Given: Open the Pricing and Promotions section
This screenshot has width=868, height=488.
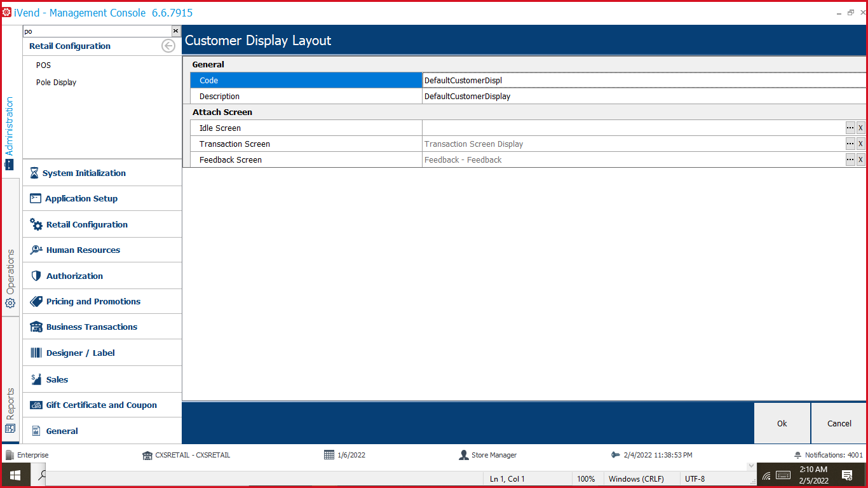Looking at the screenshot, I should click(102, 302).
